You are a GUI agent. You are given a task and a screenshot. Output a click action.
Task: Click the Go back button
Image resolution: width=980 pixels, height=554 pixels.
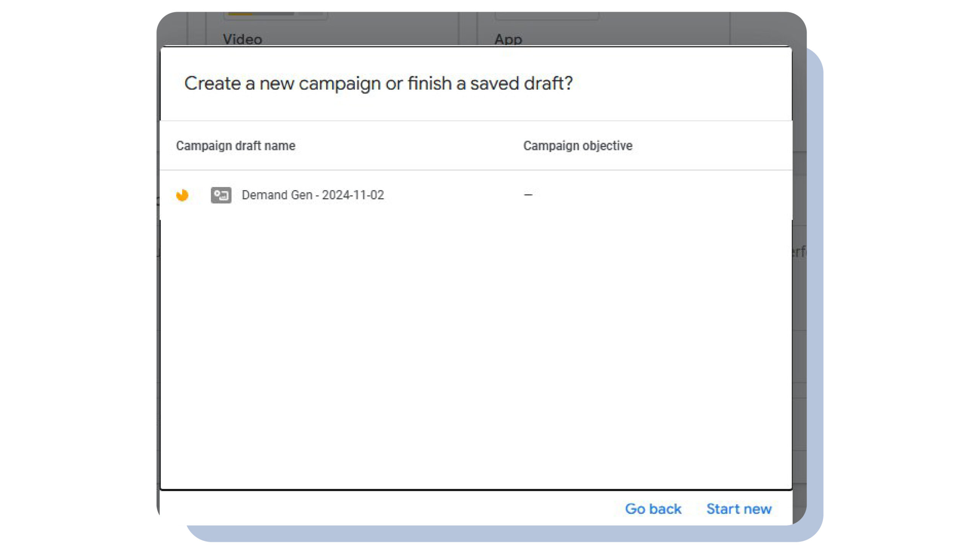tap(653, 509)
